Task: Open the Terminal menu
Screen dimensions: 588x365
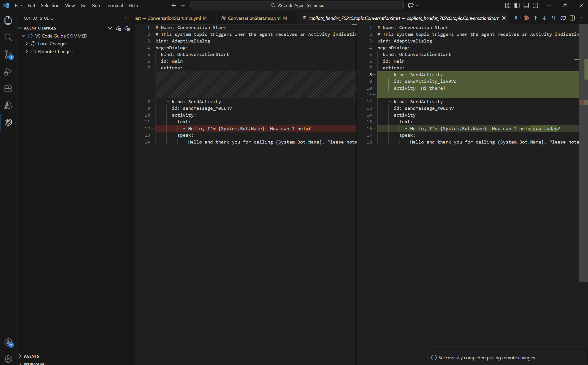Action: pos(114,5)
